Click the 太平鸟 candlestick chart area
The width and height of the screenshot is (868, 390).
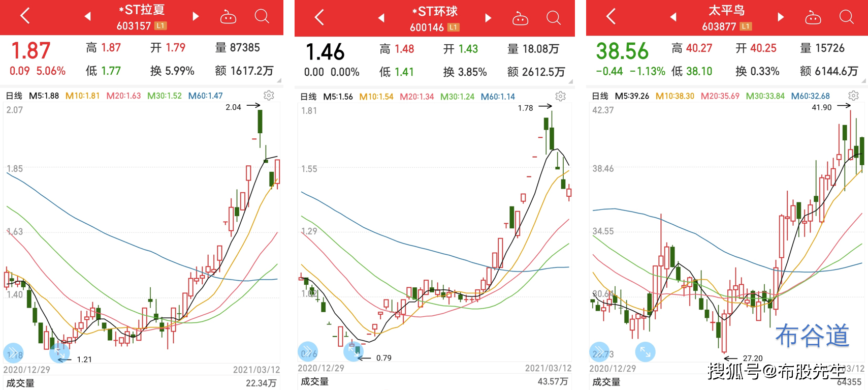click(x=727, y=232)
